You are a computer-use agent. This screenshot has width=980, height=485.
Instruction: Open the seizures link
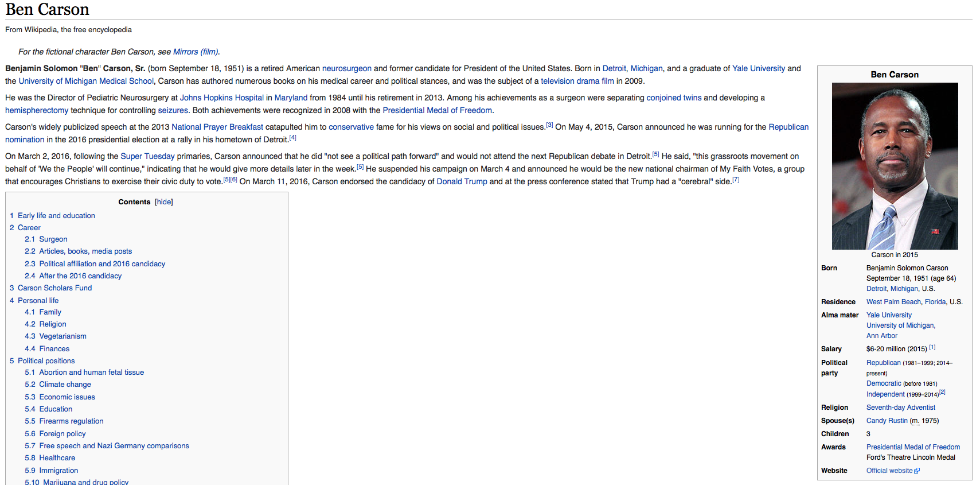click(173, 110)
